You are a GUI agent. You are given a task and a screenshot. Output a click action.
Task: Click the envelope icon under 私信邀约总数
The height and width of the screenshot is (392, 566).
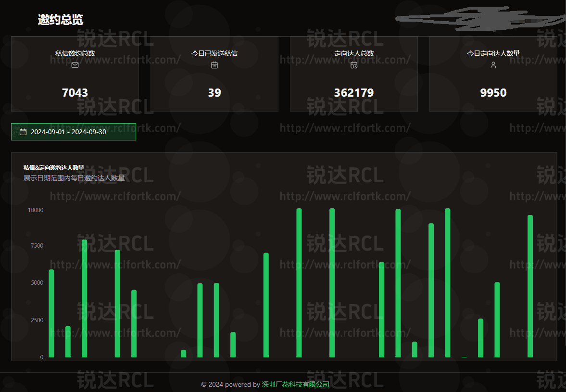75,65
